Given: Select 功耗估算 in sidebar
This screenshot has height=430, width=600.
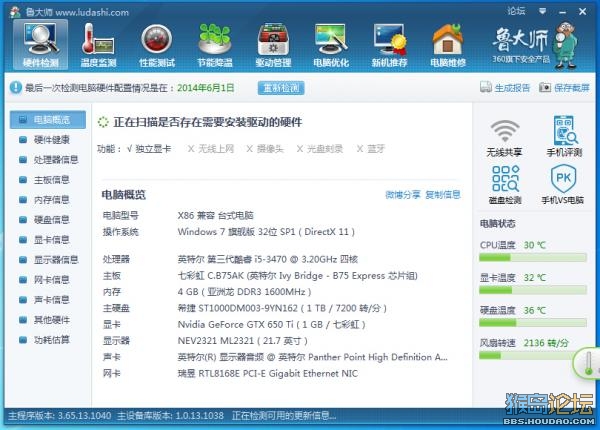Looking at the screenshot, I should [48, 339].
